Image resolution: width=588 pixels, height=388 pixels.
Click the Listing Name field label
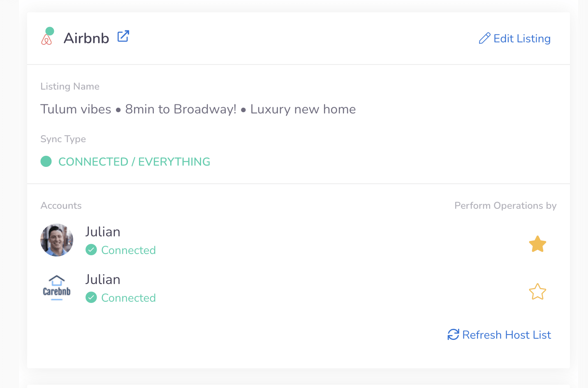[70, 86]
